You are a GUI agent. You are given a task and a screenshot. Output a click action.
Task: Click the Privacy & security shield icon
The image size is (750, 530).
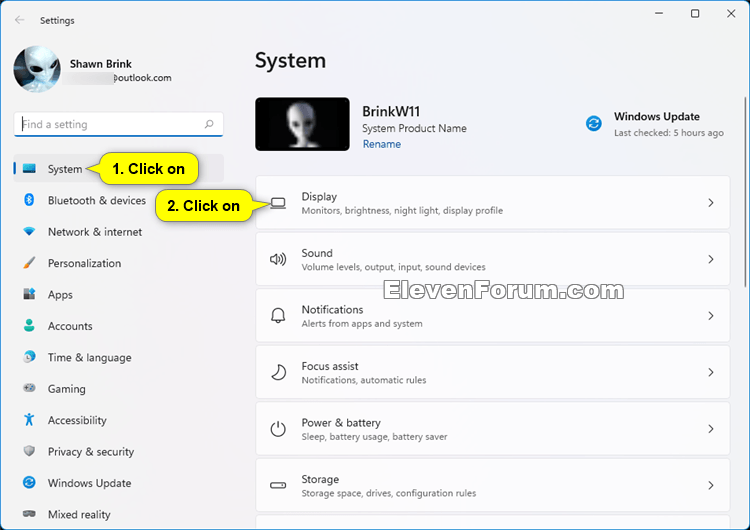[x=29, y=451]
